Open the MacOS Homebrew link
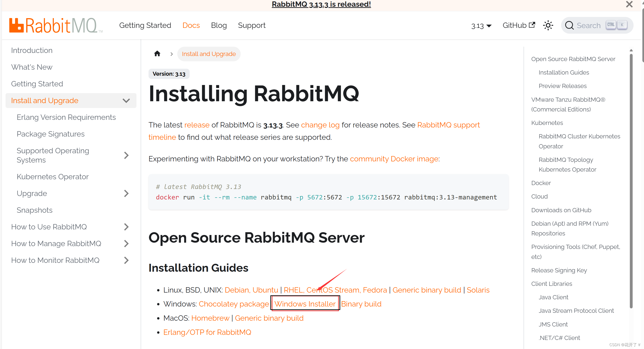This screenshot has height=349, width=644. tap(210, 318)
